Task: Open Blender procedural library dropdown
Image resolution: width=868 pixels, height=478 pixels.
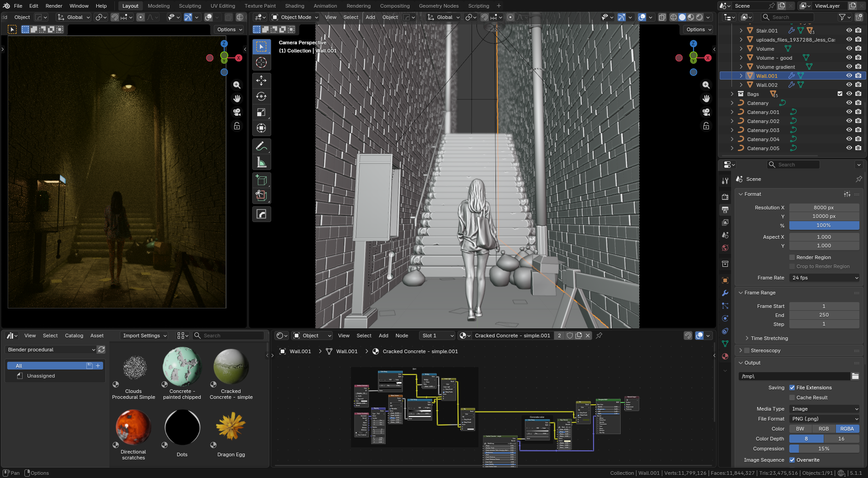Action: [x=51, y=350]
